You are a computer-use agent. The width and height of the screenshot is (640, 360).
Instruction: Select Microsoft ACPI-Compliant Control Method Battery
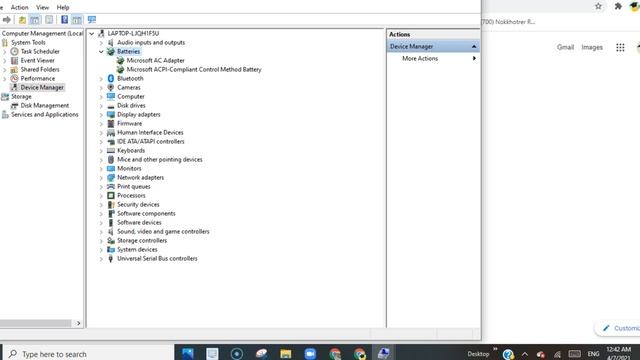tap(194, 69)
